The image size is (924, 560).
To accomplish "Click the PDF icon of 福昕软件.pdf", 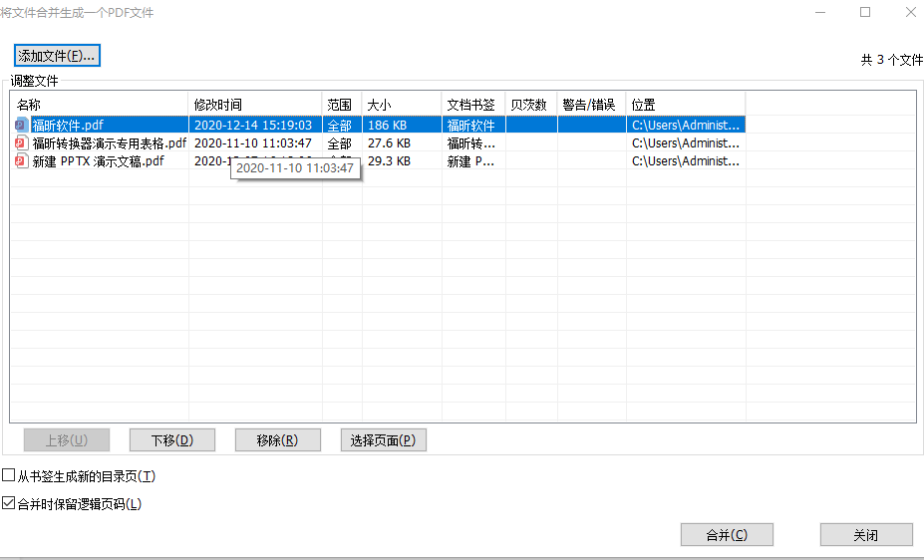I will tap(22, 125).
